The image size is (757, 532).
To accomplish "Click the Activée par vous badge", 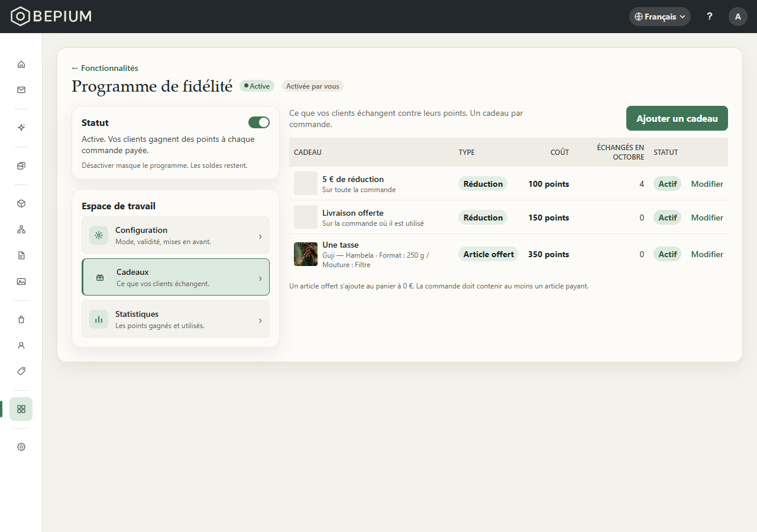I will click(x=312, y=86).
